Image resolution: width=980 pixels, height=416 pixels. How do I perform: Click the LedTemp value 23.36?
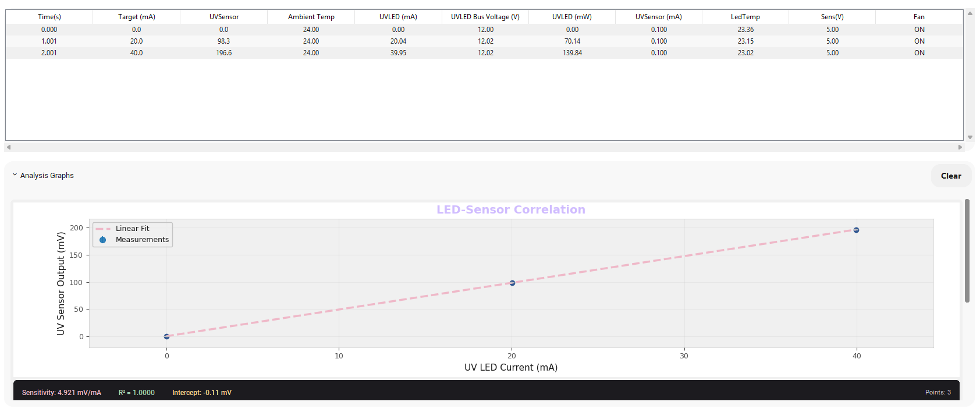tap(746, 30)
